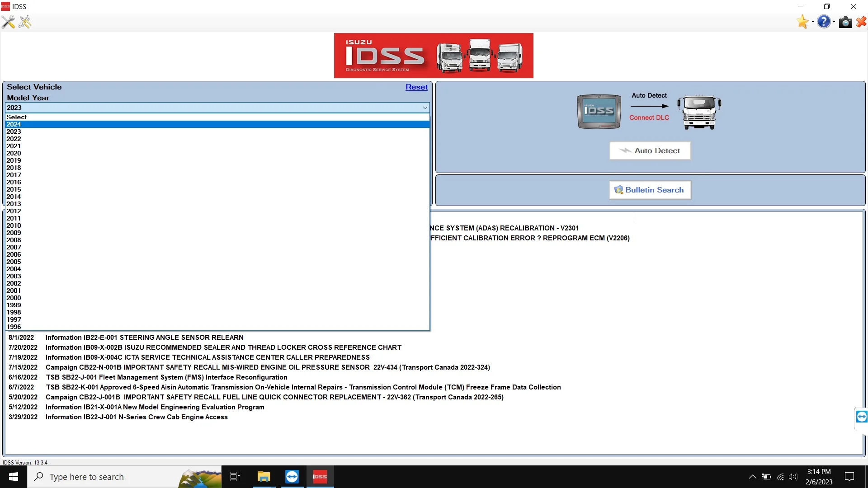The width and height of the screenshot is (868, 488).
Task: Click the truck image beside Auto Detect
Action: pos(699,112)
